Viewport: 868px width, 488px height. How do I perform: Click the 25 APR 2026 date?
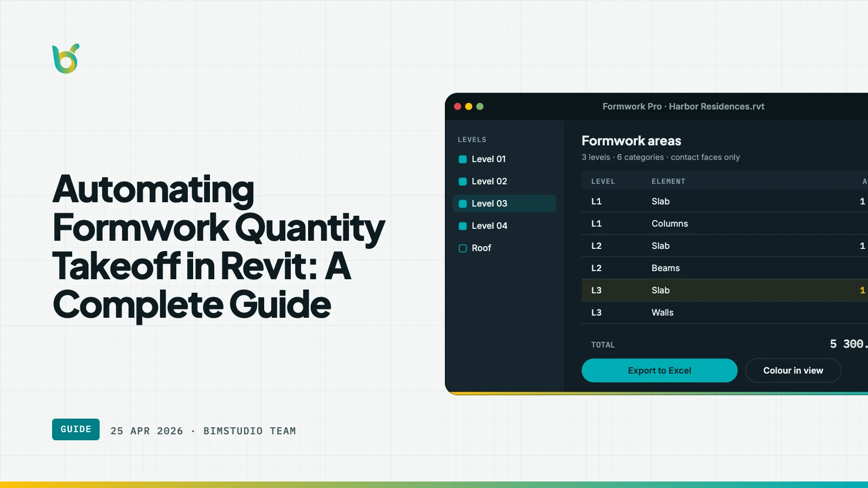[146, 431]
